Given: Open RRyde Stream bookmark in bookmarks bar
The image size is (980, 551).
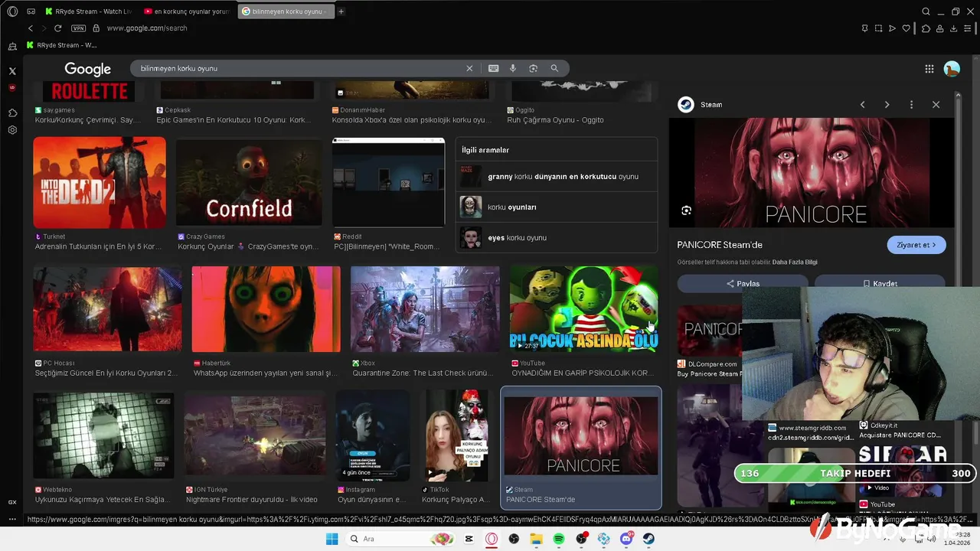Looking at the screenshot, I should tap(61, 45).
